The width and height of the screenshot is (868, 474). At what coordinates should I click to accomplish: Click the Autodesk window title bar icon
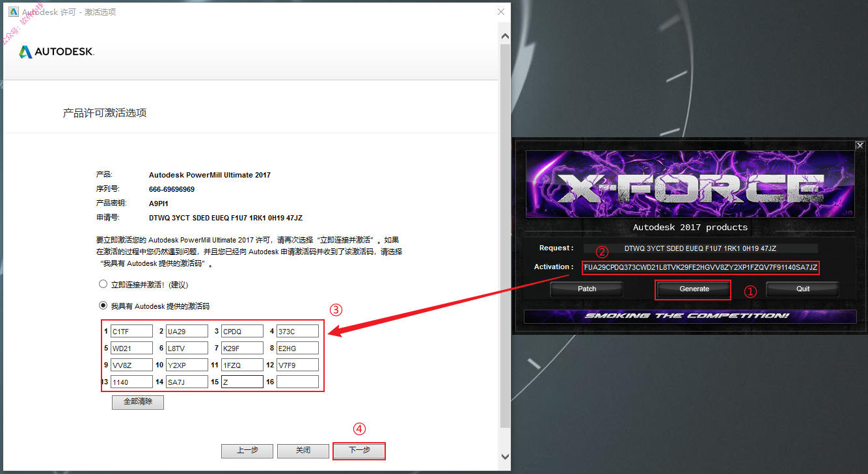pyautogui.click(x=12, y=12)
